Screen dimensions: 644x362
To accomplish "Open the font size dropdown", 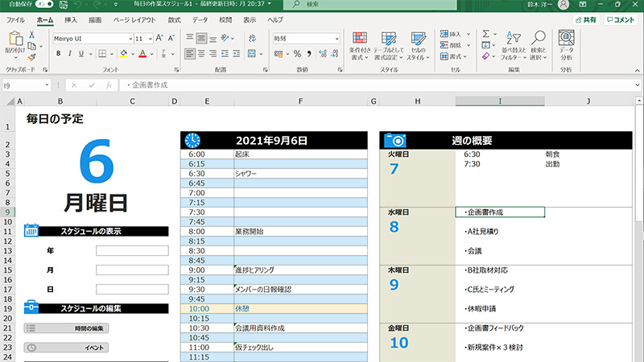I will click(x=150, y=39).
